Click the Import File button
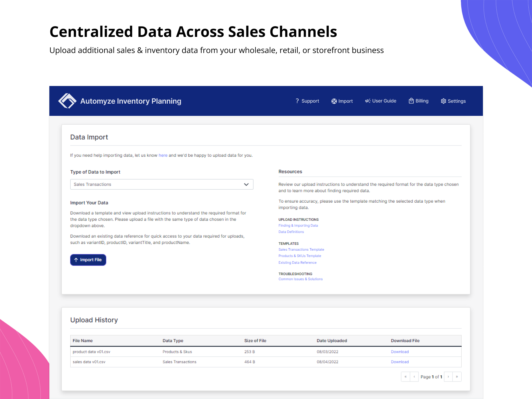This screenshot has height=399, width=532. pos(88,260)
